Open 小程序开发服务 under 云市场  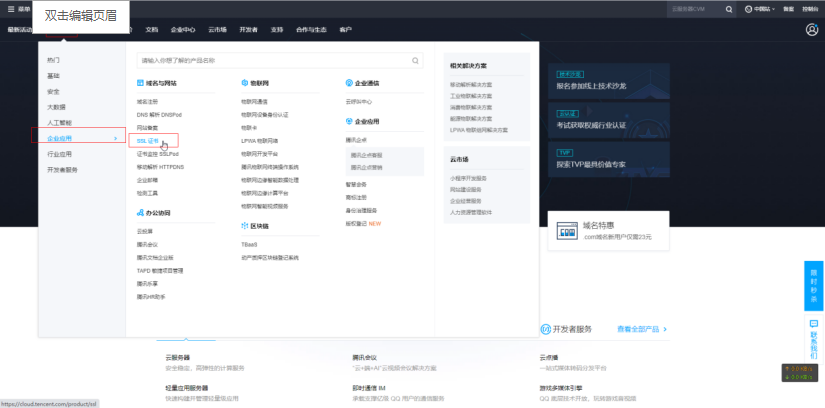468,178
